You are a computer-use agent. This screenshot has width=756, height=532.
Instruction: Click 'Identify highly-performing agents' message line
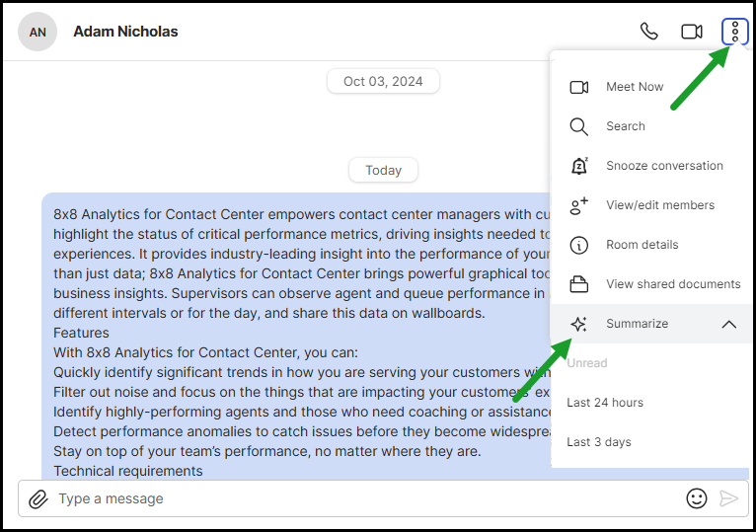click(x=302, y=412)
